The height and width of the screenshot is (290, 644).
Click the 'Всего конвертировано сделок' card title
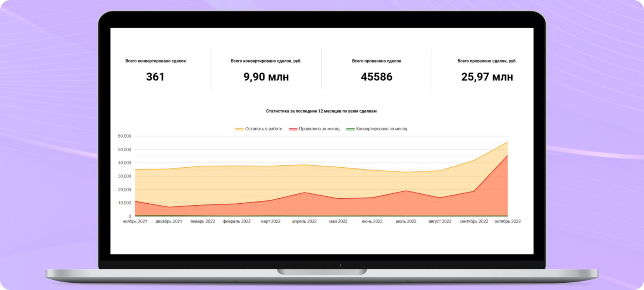coord(156,61)
